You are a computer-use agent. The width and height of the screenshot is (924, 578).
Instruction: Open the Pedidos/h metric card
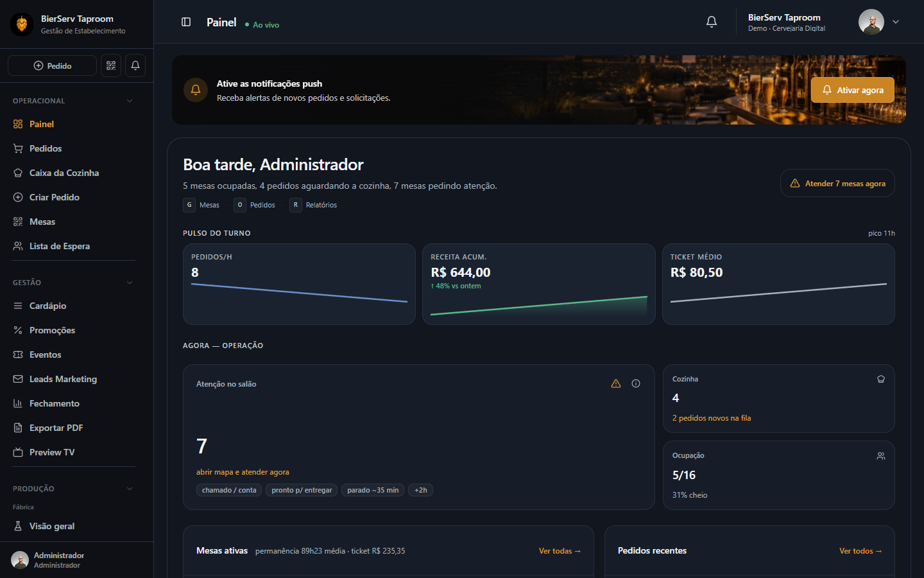299,284
